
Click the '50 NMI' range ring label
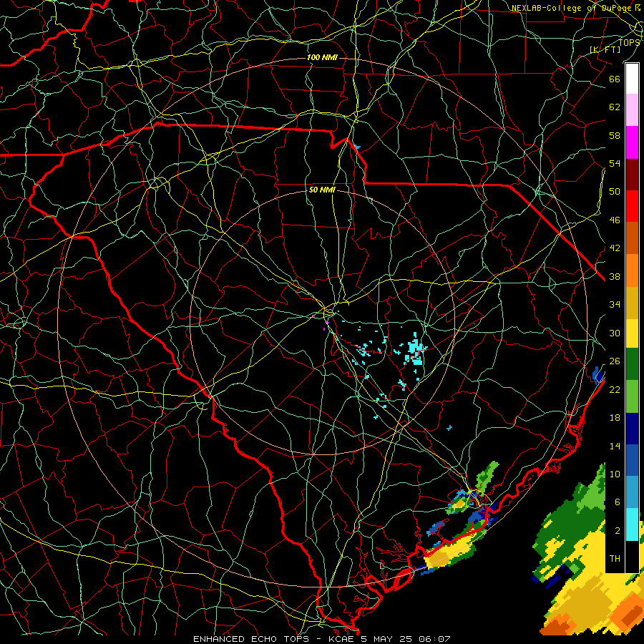323,190
